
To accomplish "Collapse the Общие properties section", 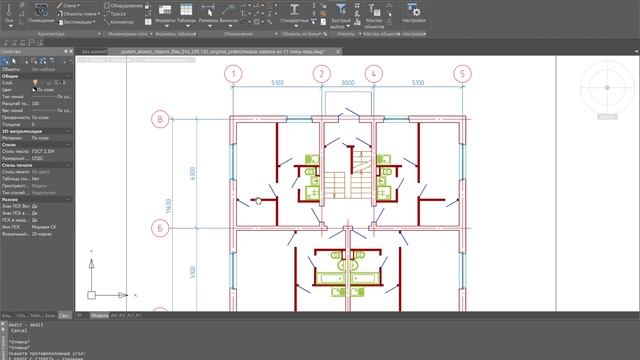I will pos(68,76).
